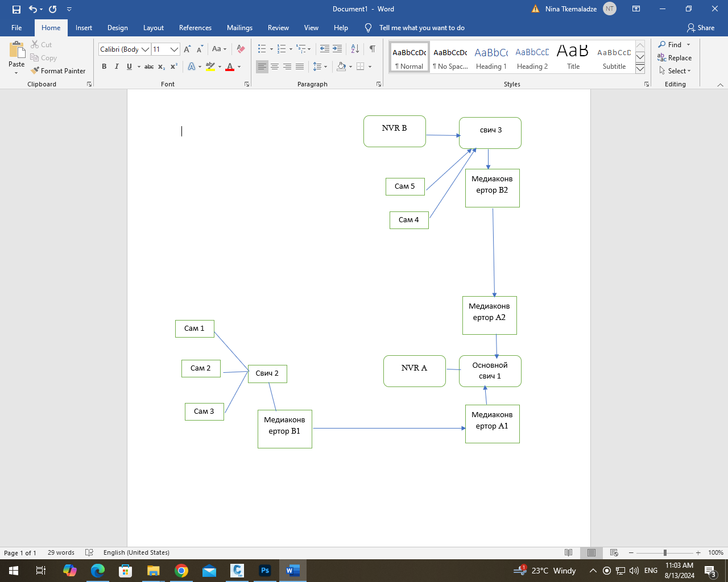Expand the font size dropdown
This screenshot has width=728, height=582.
pyautogui.click(x=175, y=49)
